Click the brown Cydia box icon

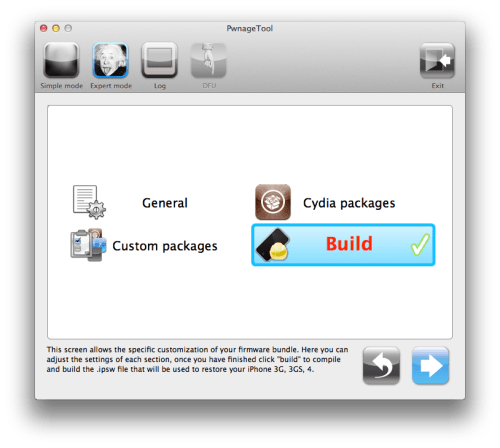(273, 202)
